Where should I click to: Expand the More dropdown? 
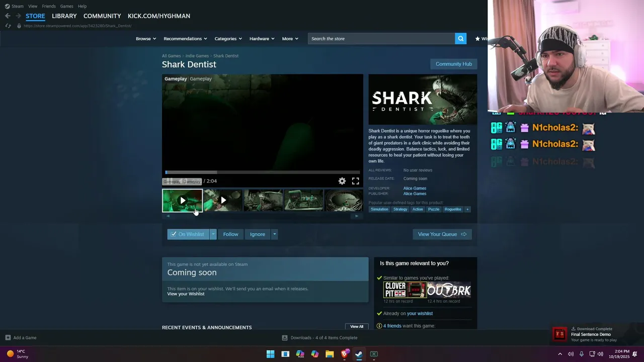pyautogui.click(x=290, y=39)
